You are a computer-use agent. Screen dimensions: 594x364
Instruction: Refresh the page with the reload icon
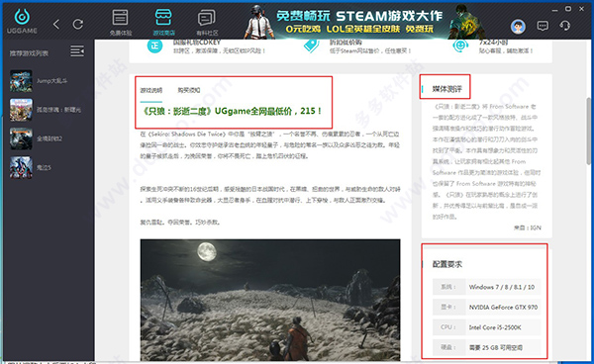(78, 25)
